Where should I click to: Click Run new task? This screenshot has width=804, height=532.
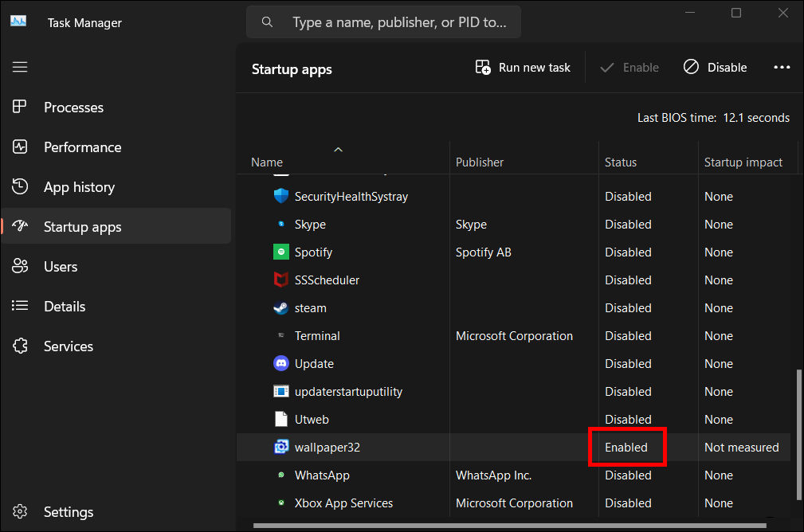(x=522, y=67)
